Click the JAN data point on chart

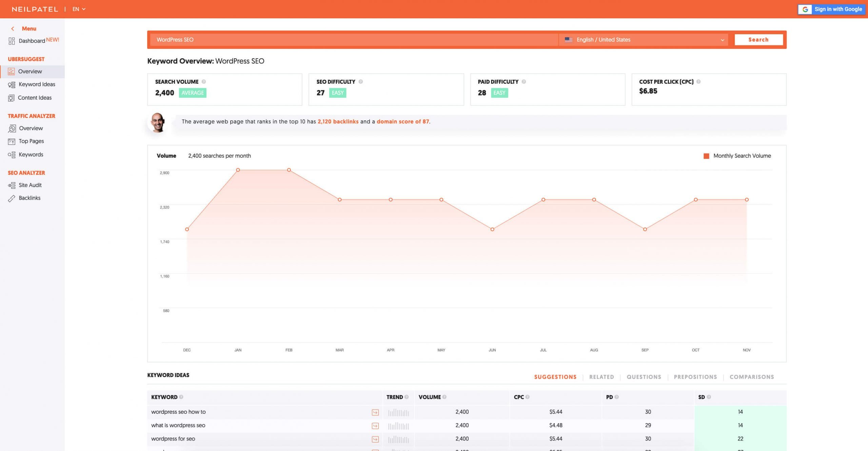238,170
